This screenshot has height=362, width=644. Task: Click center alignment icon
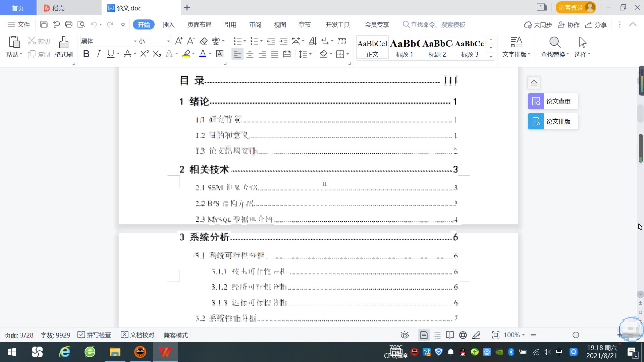pos(250,54)
